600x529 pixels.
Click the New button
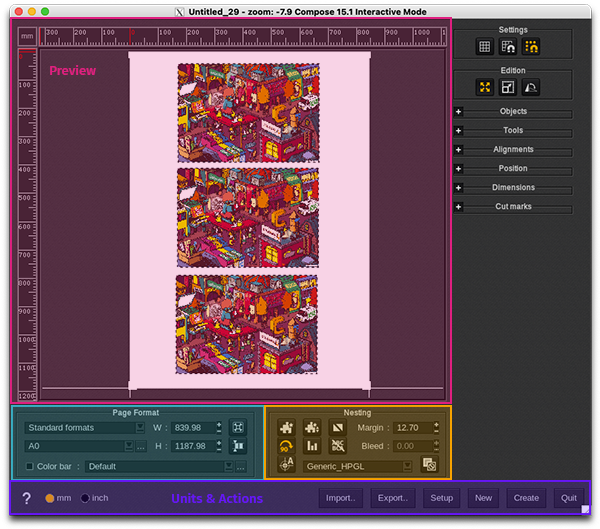coord(483,498)
